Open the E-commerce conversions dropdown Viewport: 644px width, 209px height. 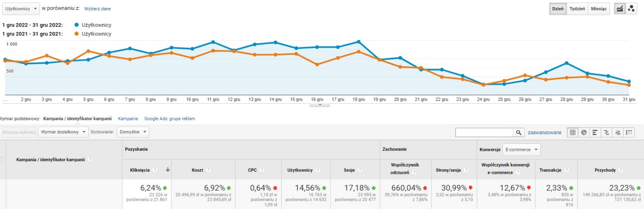coord(521,150)
